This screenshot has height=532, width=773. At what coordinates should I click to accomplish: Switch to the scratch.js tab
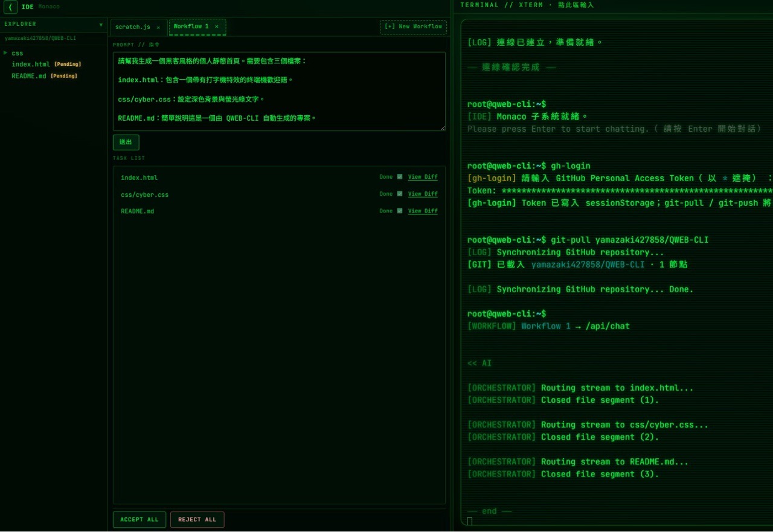[x=133, y=27]
